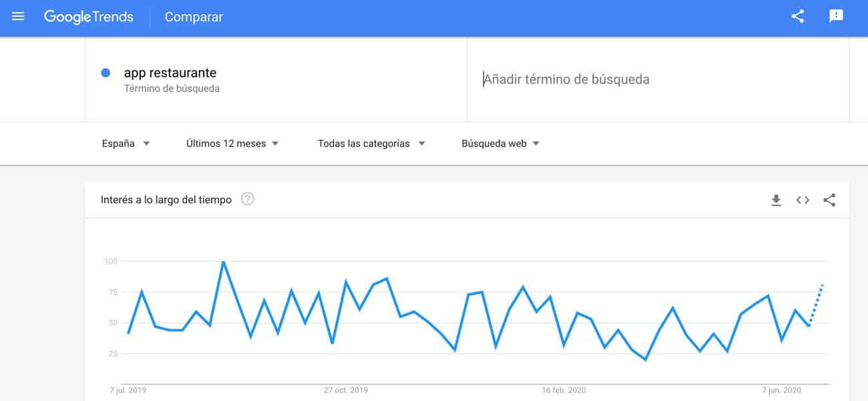Expand the España country dropdown
The width and height of the screenshot is (868, 401).
pyautogui.click(x=126, y=144)
